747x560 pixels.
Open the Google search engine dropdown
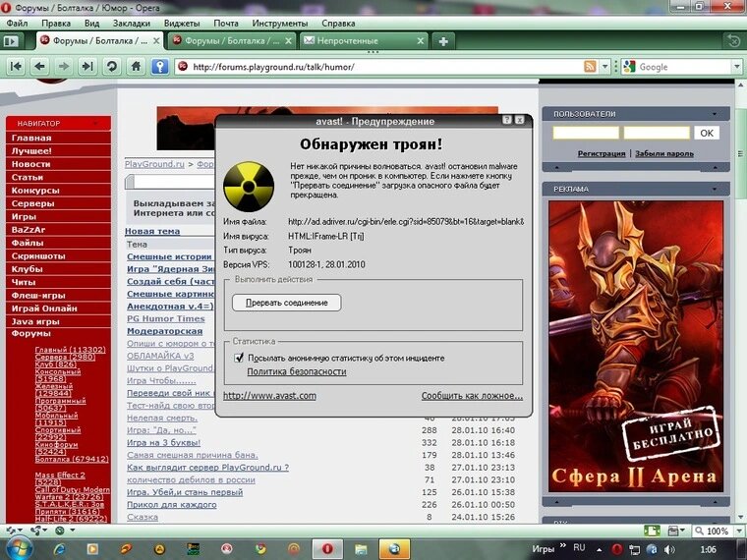[737, 67]
